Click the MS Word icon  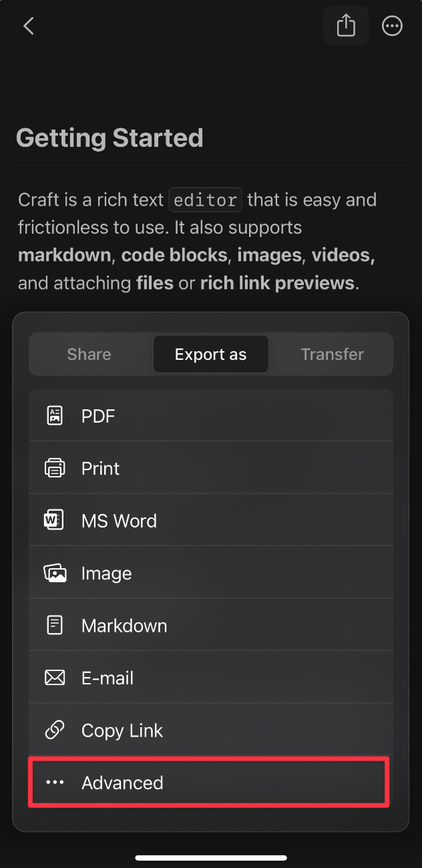pyautogui.click(x=55, y=520)
